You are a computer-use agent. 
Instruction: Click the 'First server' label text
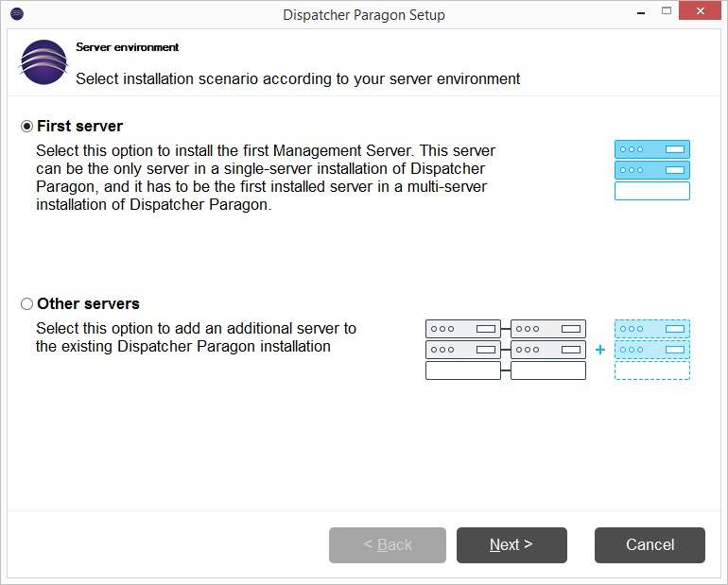[79, 127]
